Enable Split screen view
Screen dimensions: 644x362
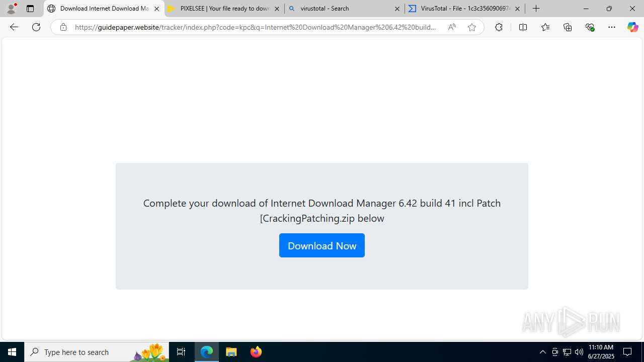(x=523, y=27)
